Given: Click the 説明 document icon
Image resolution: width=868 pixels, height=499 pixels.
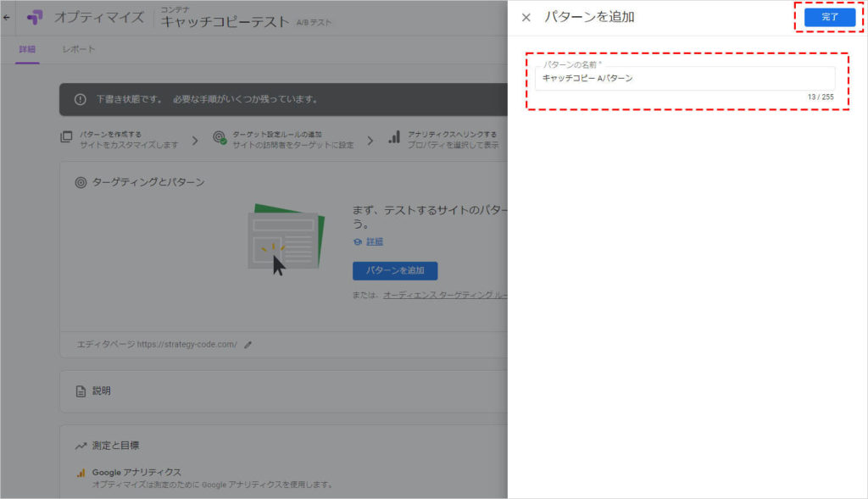Looking at the screenshot, I should 81,391.
